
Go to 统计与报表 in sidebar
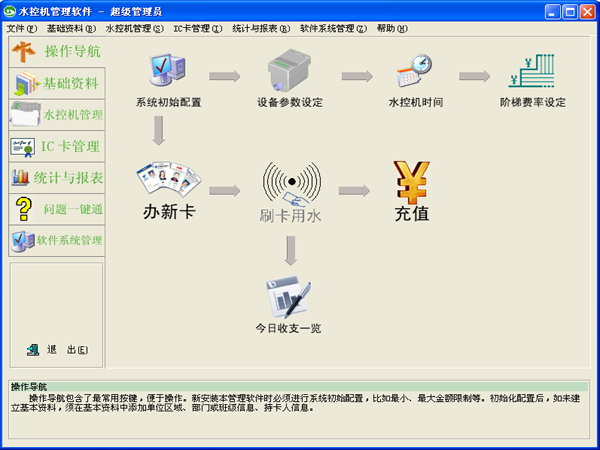56,178
